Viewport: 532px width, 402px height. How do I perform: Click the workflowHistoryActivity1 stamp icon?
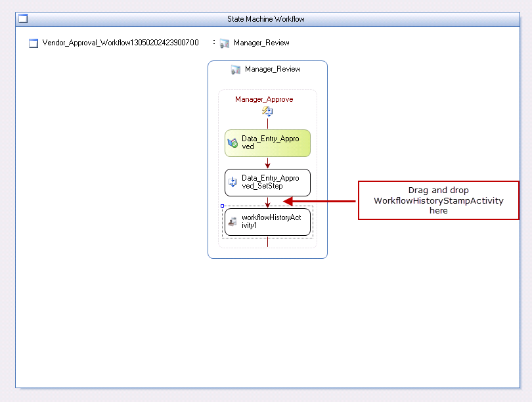(x=233, y=222)
